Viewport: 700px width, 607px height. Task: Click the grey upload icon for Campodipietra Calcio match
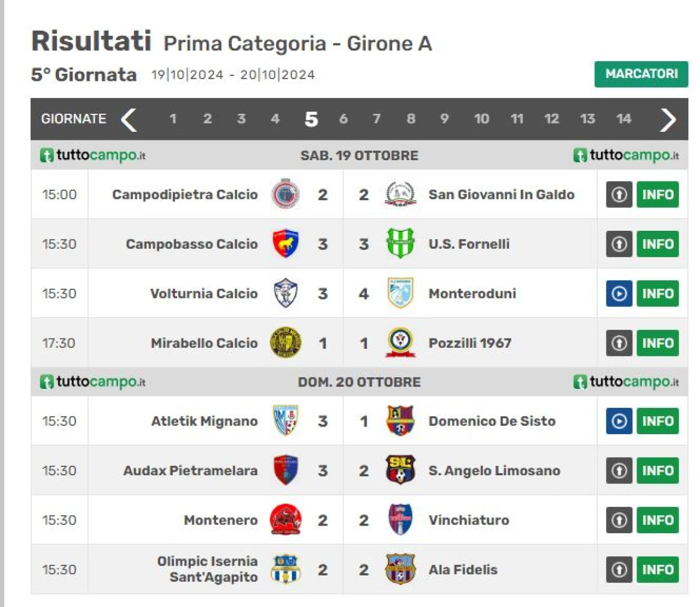[x=619, y=195]
